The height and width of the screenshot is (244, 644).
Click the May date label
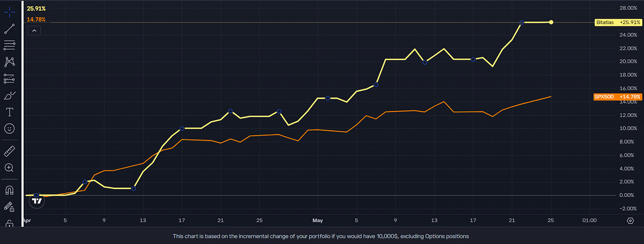click(x=318, y=220)
